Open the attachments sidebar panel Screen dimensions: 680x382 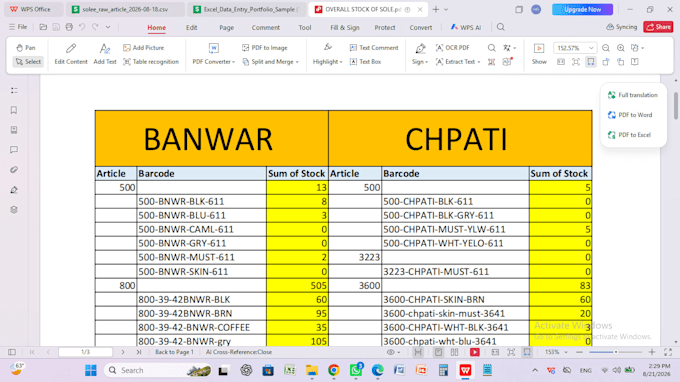(x=14, y=170)
